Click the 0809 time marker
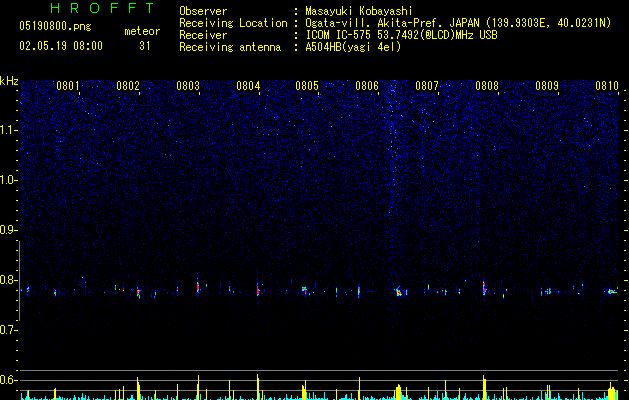Screen dimensions: 629x400 click(x=547, y=86)
